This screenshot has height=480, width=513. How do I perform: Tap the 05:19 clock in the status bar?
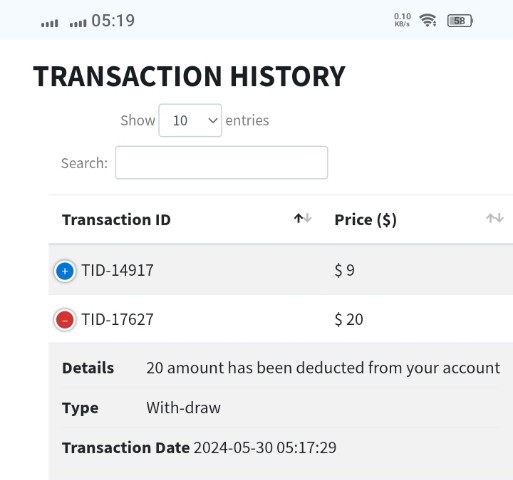pos(113,21)
